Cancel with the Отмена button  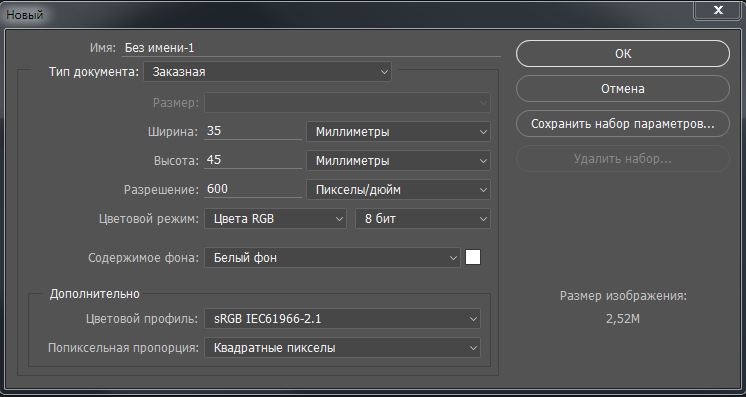coord(623,89)
